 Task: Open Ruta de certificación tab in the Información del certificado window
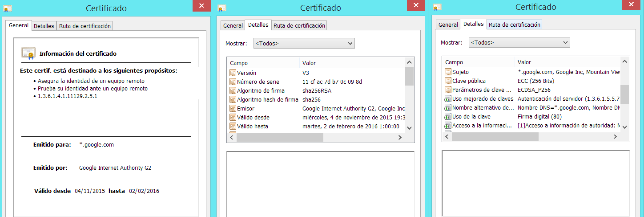coord(85,26)
